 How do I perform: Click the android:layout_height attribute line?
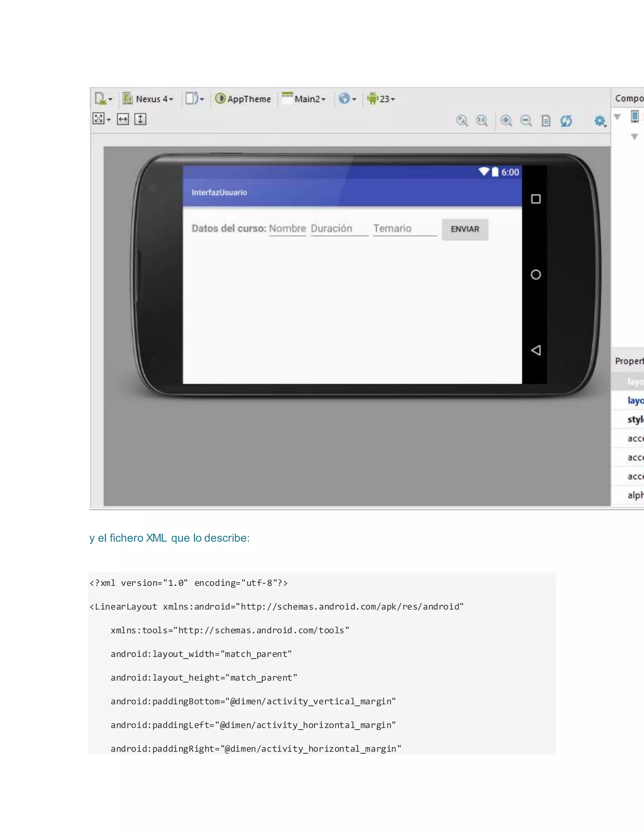pos(204,678)
